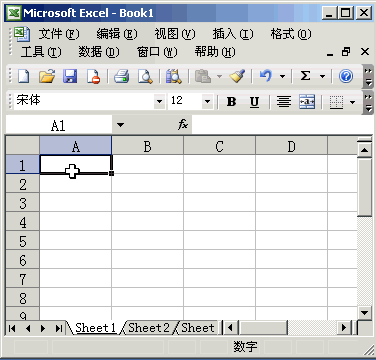Screen dimensions: 376x360
Task: Open the font size dropdown
Action: 207,101
